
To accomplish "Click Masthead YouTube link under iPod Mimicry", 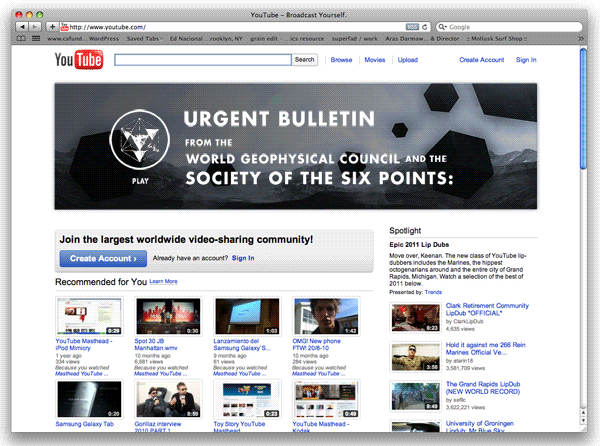I will 82,374.
